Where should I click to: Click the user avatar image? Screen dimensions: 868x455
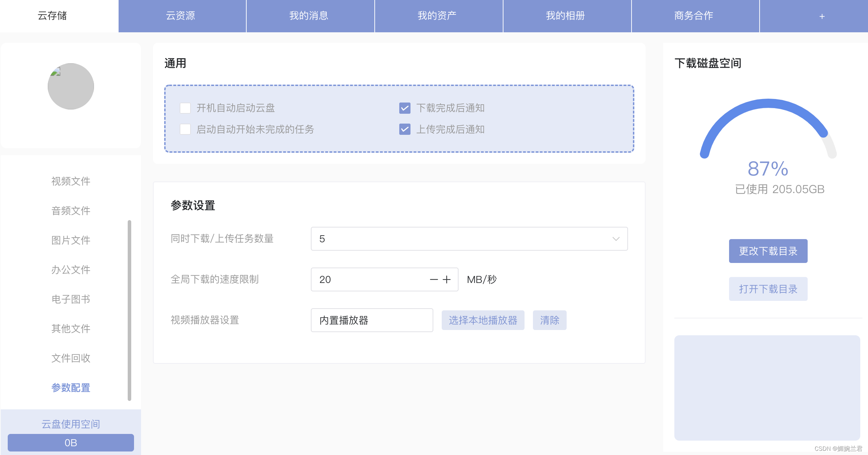point(71,86)
